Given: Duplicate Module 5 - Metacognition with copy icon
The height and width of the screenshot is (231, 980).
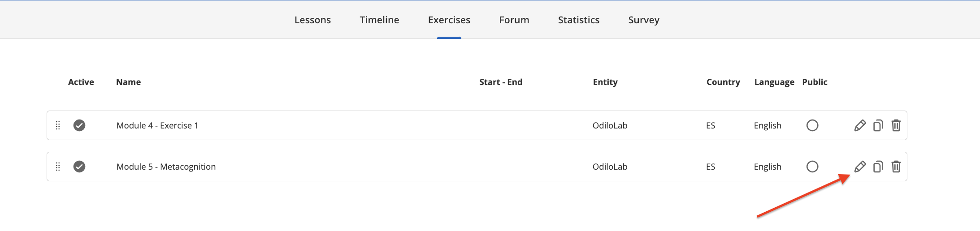Looking at the screenshot, I should click(x=878, y=167).
